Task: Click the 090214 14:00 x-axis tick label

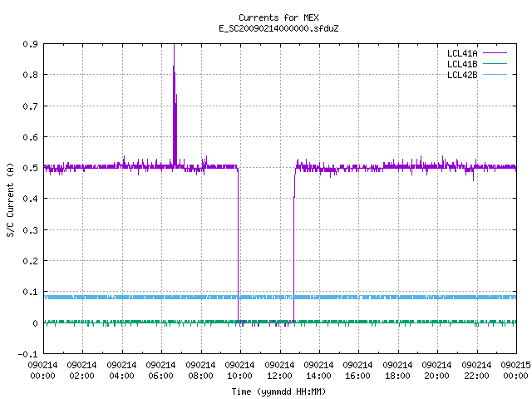Action: coord(318,371)
